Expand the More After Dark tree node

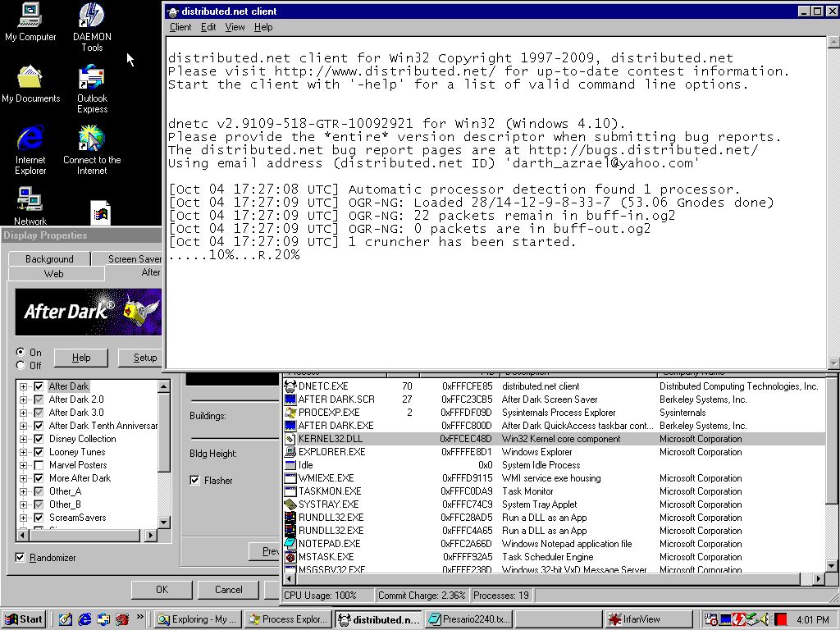[x=23, y=478]
